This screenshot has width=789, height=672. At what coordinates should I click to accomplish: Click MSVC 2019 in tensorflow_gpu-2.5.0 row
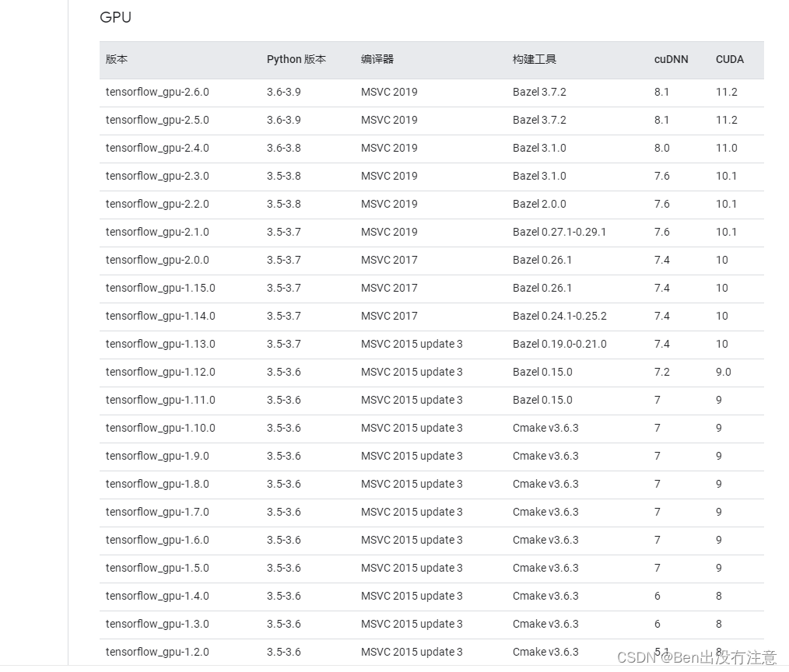click(x=389, y=121)
